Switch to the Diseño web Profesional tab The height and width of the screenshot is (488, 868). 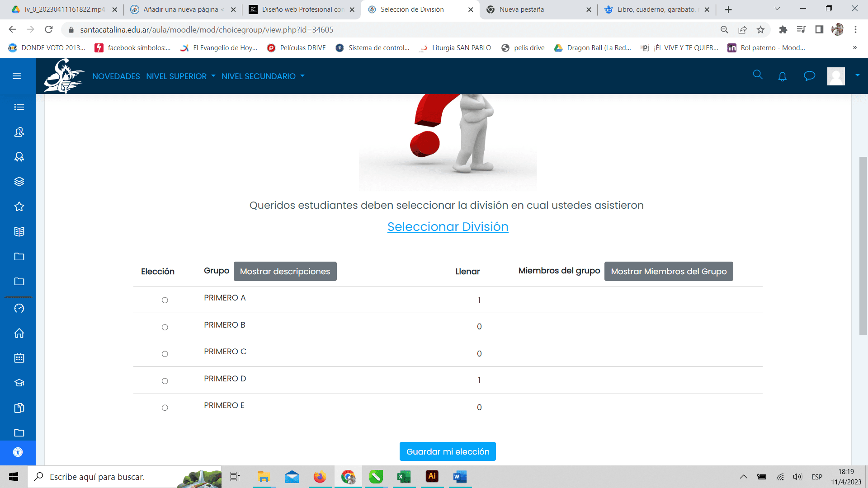pyautogui.click(x=302, y=9)
